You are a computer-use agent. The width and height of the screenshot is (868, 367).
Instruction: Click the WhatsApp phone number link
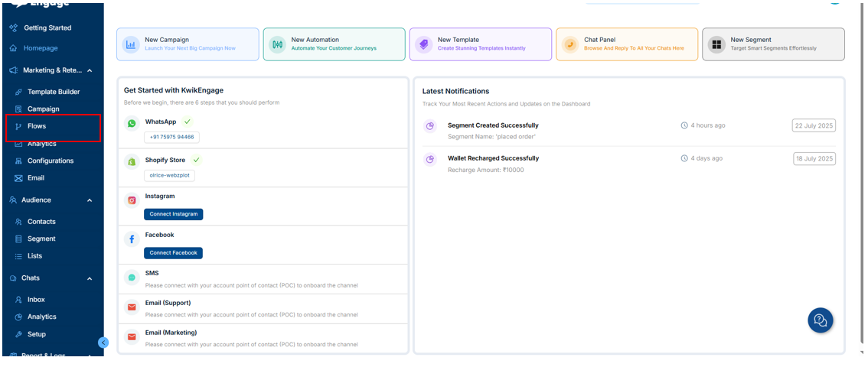[171, 137]
